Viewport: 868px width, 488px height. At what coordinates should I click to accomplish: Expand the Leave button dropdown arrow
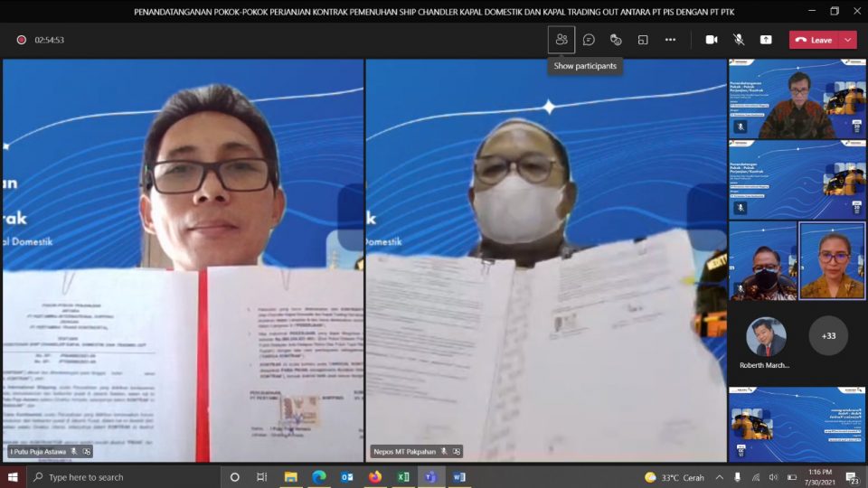(x=847, y=40)
